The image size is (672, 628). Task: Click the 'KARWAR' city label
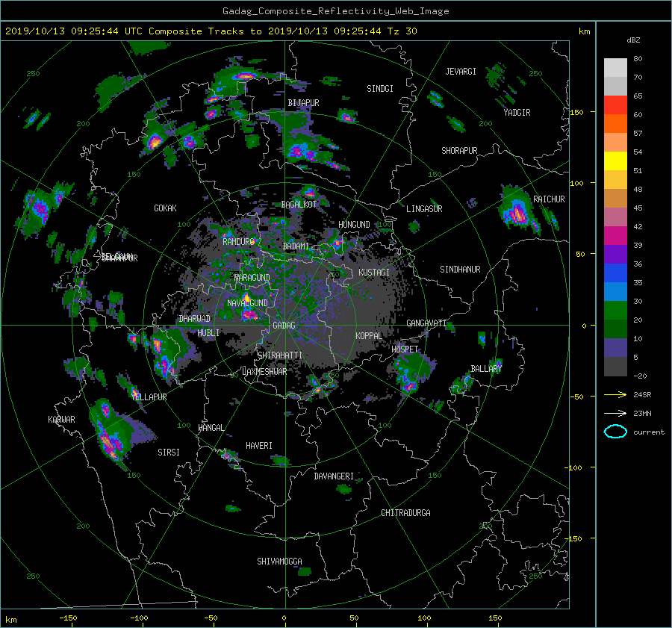coord(61,420)
